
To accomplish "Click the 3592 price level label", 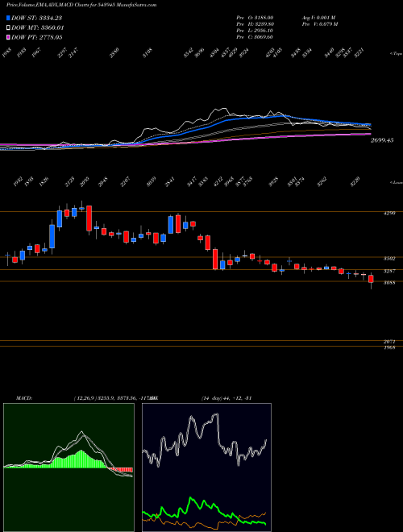I will pyautogui.click(x=389, y=259).
